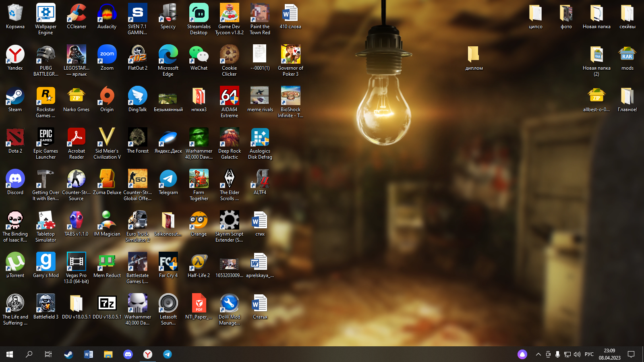
Task: Show hidden system tray icons
Action: (538, 354)
